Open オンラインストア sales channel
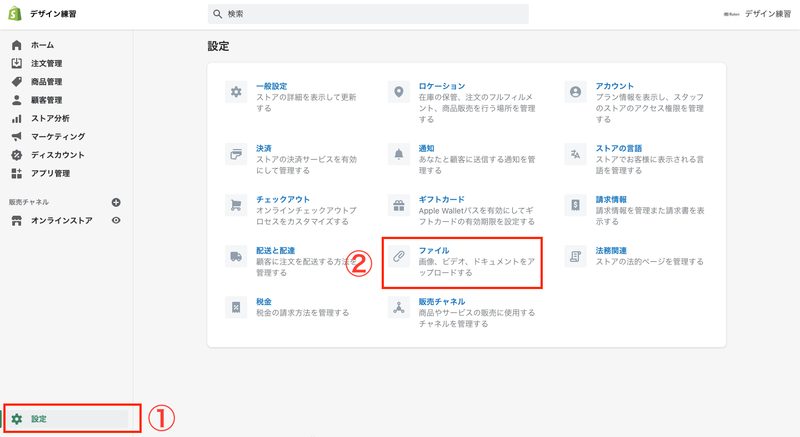The height and width of the screenshot is (437, 800). (62, 221)
